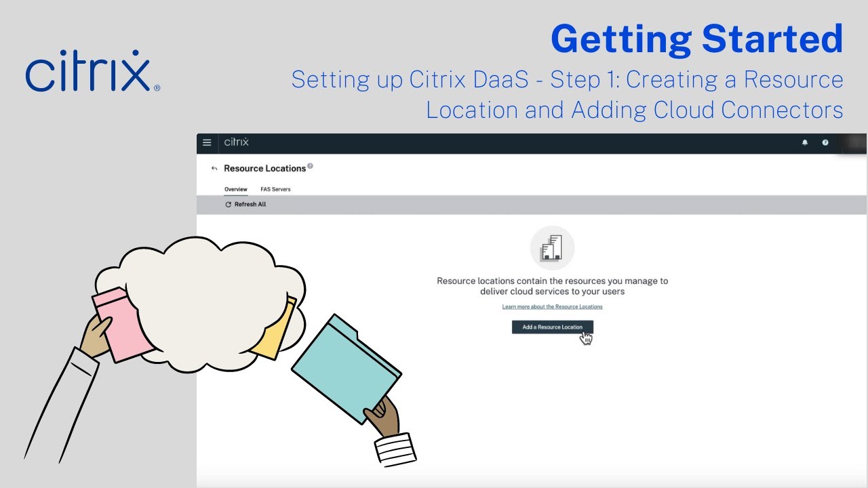
Task: Click the Citrix logo in the header bar
Action: point(237,142)
